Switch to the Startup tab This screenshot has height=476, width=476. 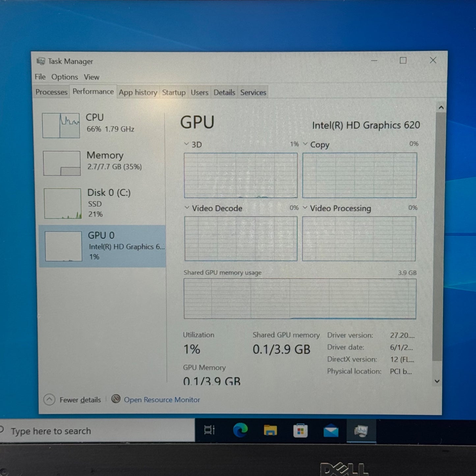coord(174,93)
